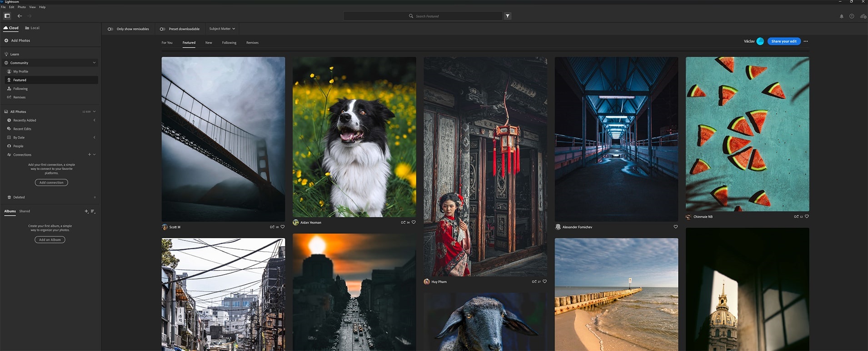Collapse All Photos section chevron
Viewport: 868px width, 351px height.
[x=94, y=111]
